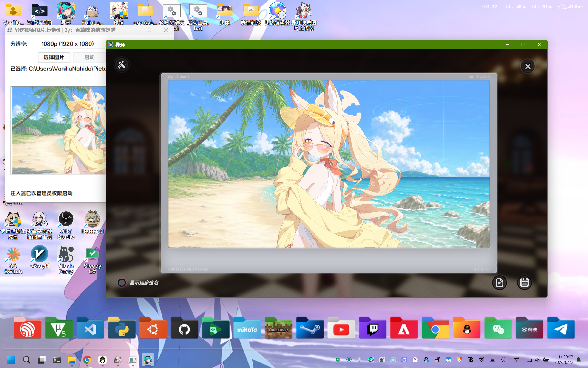This screenshot has width=588, height=368.
Task: Click the 启动 button
Action: coord(89,57)
